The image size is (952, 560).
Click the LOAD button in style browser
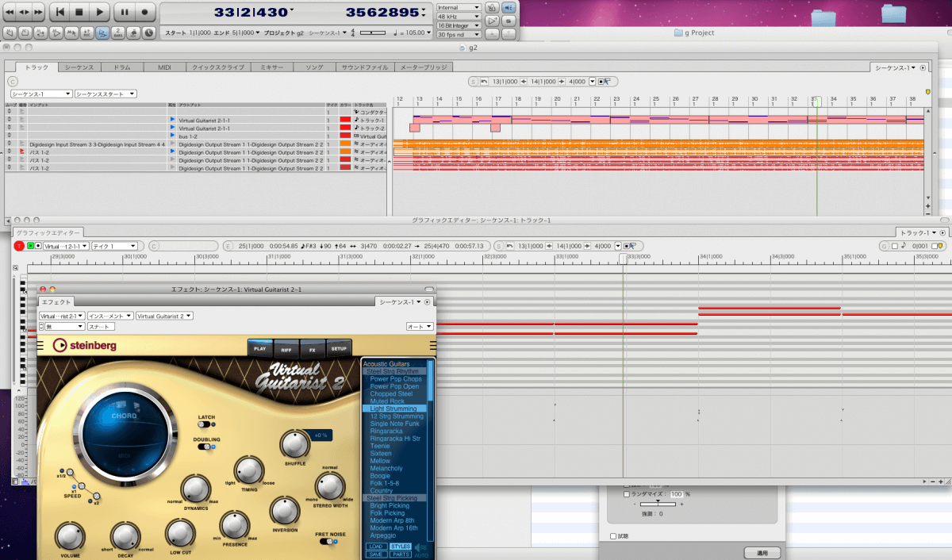[376, 547]
